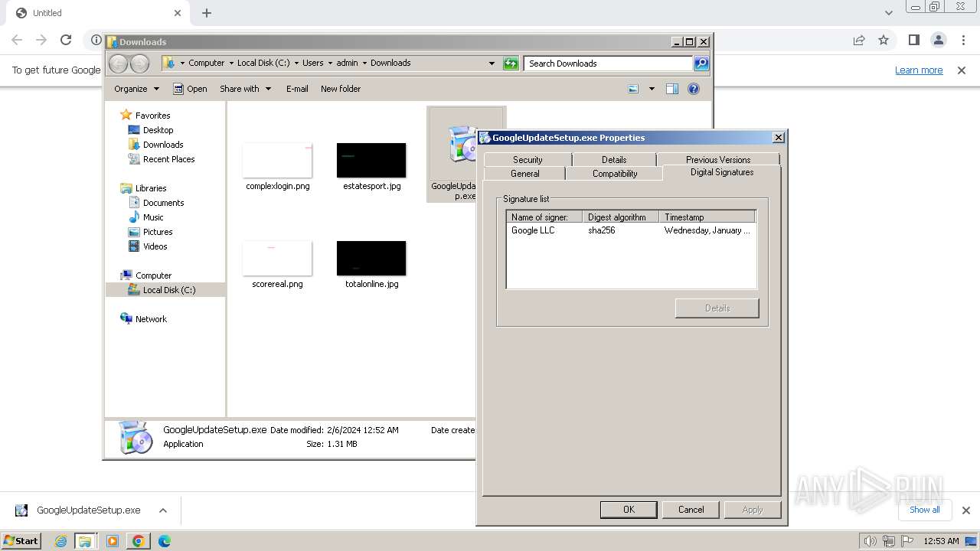Click OK in the Properties dialog
The height and width of the screenshot is (551, 980).
[x=629, y=510]
